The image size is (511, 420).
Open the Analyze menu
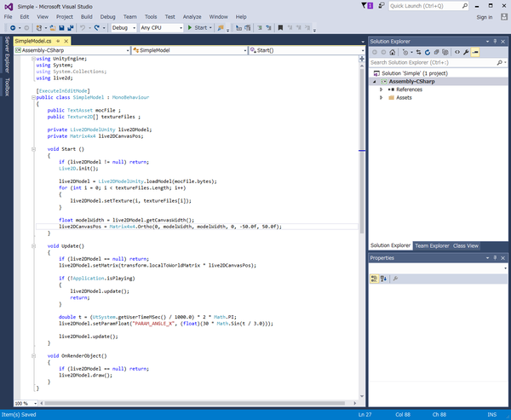click(x=192, y=17)
